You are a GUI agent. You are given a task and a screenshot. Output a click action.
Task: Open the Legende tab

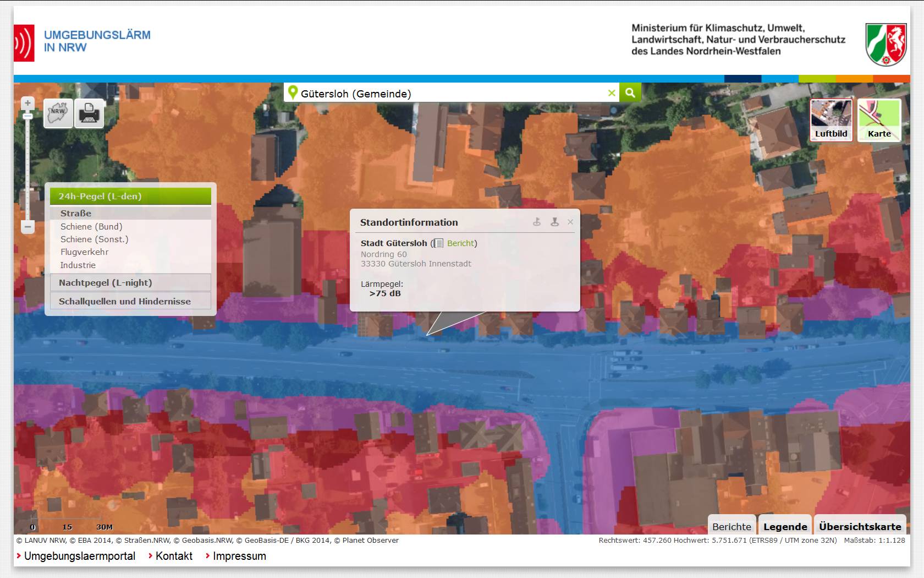coord(785,526)
